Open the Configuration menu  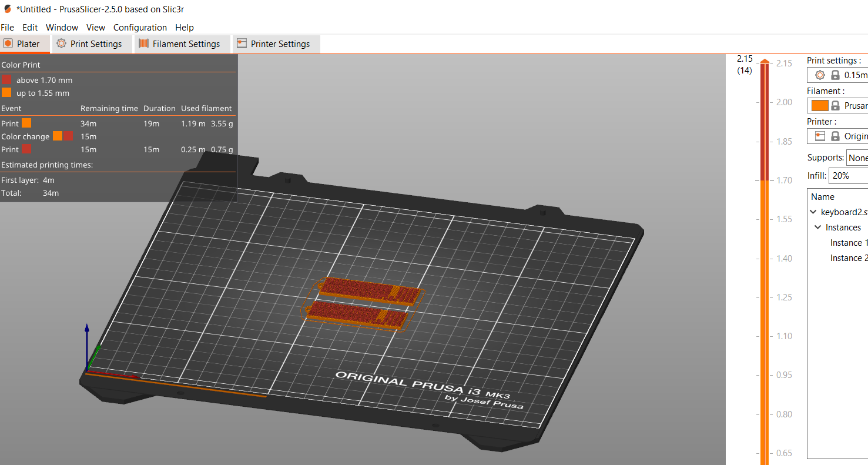[140, 28]
